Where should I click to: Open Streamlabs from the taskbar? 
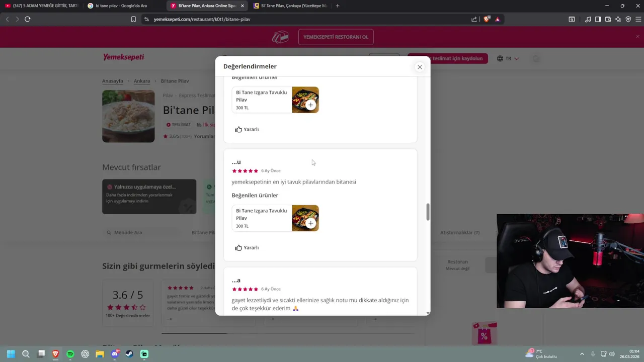[144, 354]
